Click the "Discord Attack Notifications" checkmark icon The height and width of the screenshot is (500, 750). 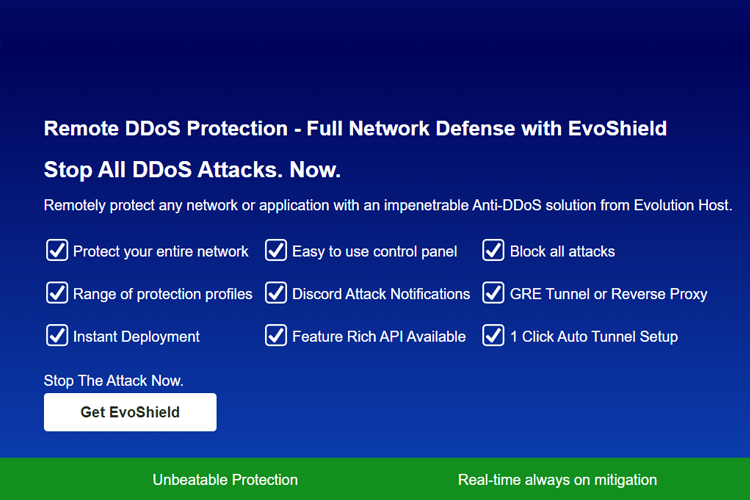[x=276, y=293]
